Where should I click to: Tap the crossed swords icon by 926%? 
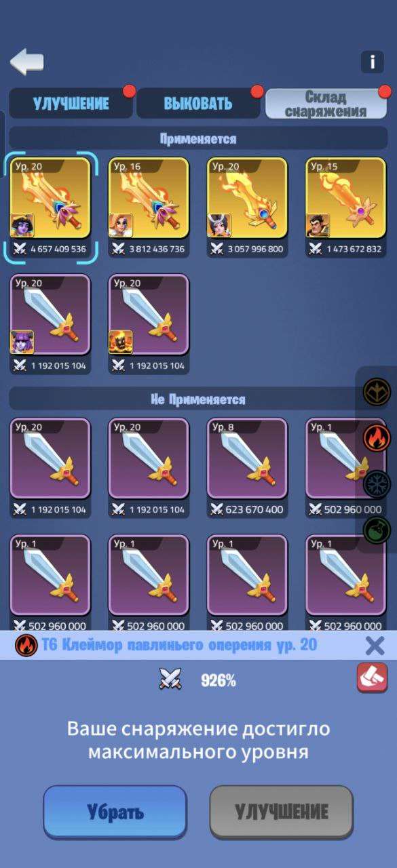click(170, 679)
